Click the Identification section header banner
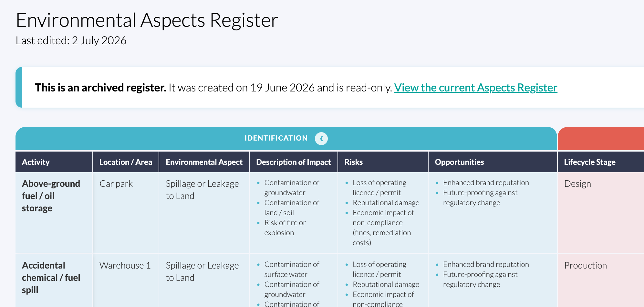This screenshot has width=644, height=307. click(286, 139)
